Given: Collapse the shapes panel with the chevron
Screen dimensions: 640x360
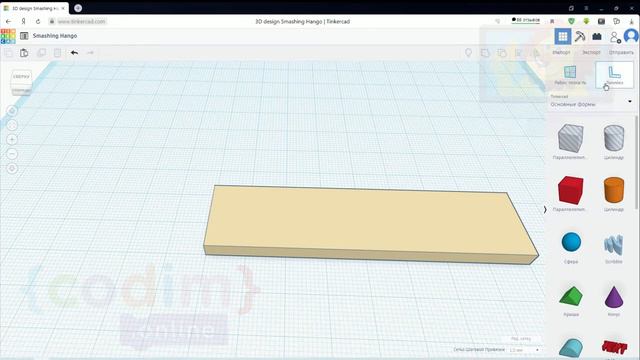Looking at the screenshot, I should tap(545, 209).
